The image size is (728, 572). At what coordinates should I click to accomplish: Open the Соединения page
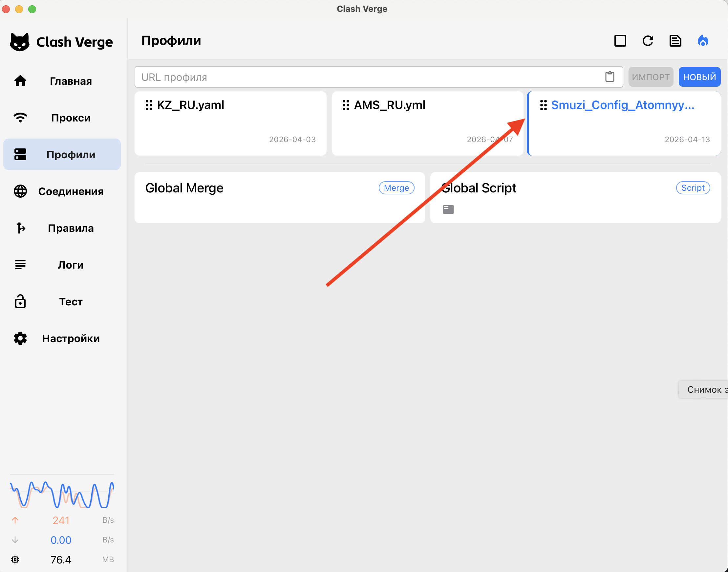pyautogui.click(x=62, y=191)
